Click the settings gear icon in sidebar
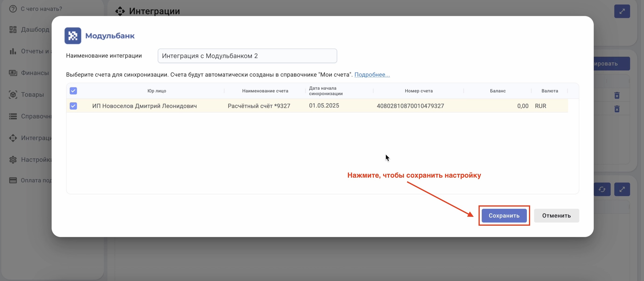This screenshot has width=644, height=281. pyautogui.click(x=13, y=159)
